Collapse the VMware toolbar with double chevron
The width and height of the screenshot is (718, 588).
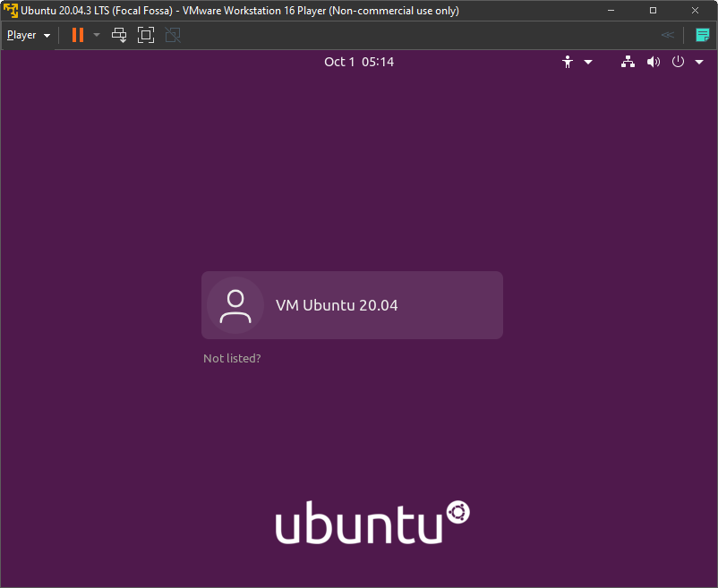(668, 35)
